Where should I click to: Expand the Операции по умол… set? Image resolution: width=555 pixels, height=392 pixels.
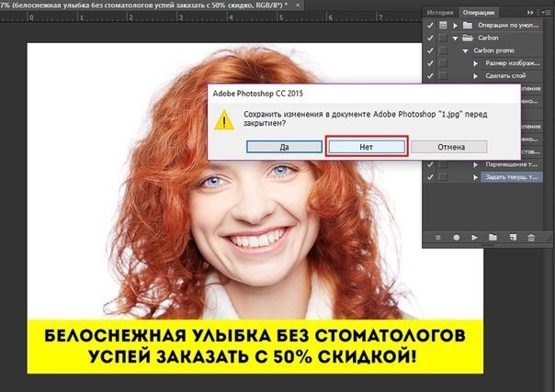coord(455,26)
